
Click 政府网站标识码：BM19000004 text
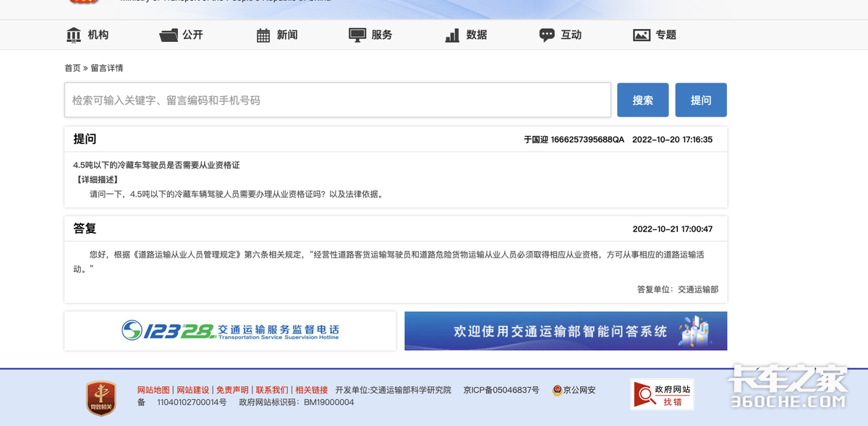tap(297, 402)
